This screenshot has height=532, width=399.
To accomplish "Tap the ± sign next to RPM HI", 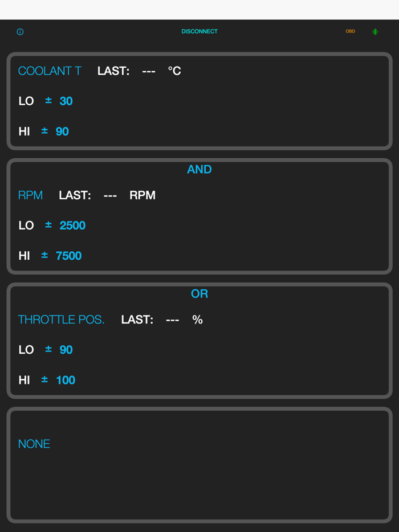I will pyautogui.click(x=44, y=255).
